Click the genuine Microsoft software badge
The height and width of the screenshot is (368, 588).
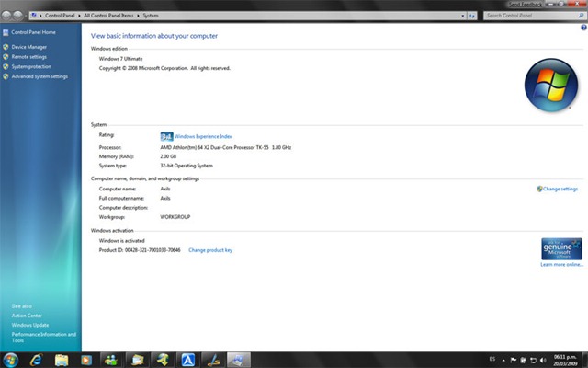(561, 248)
